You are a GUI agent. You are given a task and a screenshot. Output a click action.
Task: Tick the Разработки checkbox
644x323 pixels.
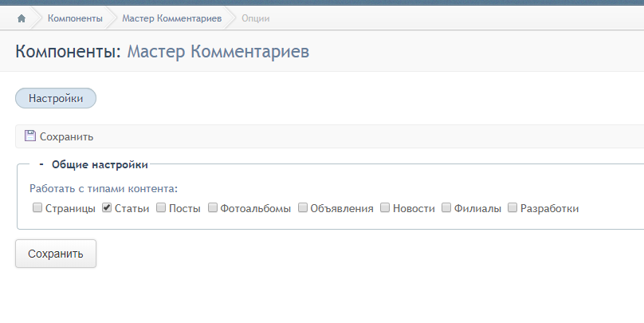point(512,207)
